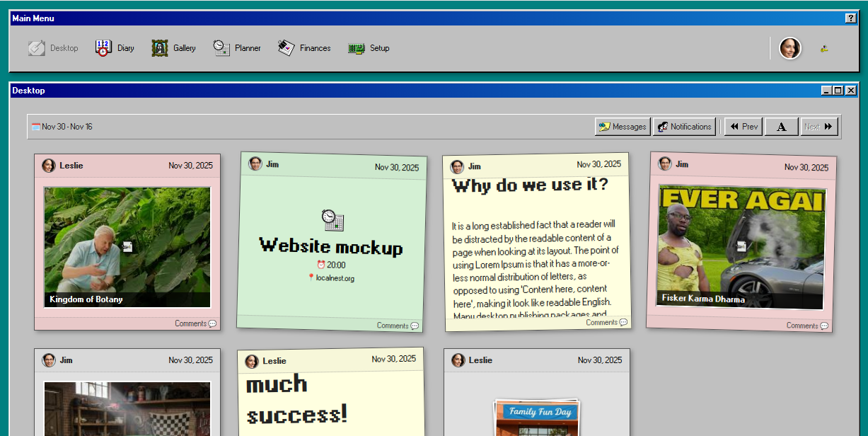Go to the Planner module
The image size is (868, 436).
pos(238,48)
